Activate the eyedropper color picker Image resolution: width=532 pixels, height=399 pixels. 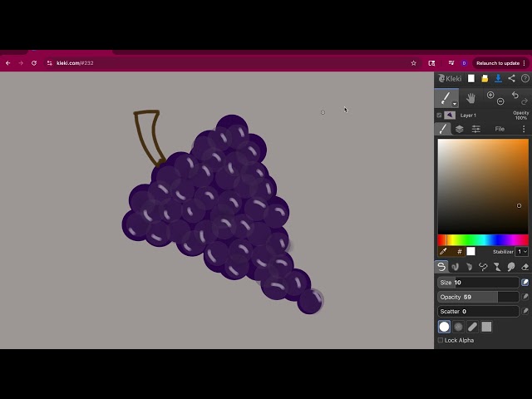click(443, 251)
